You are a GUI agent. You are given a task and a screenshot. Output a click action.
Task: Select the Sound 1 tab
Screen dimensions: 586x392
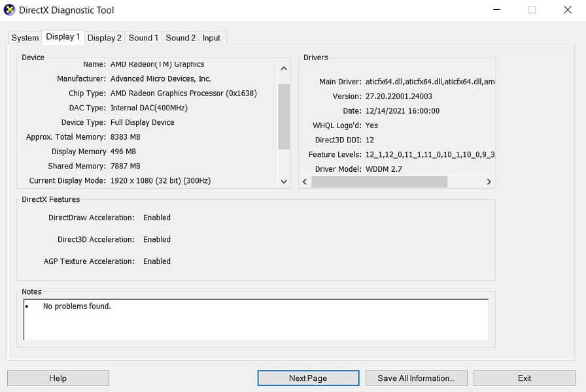click(x=143, y=38)
